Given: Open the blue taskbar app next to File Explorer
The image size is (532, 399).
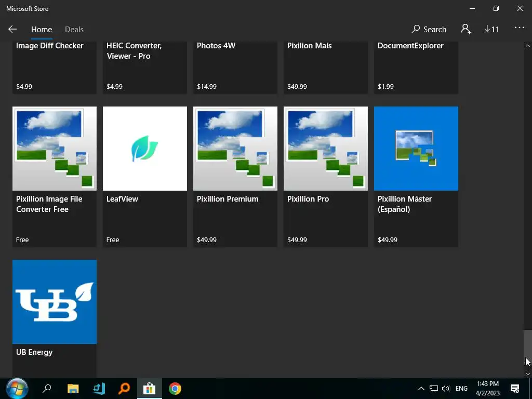Looking at the screenshot, I should tap(99, 389).
